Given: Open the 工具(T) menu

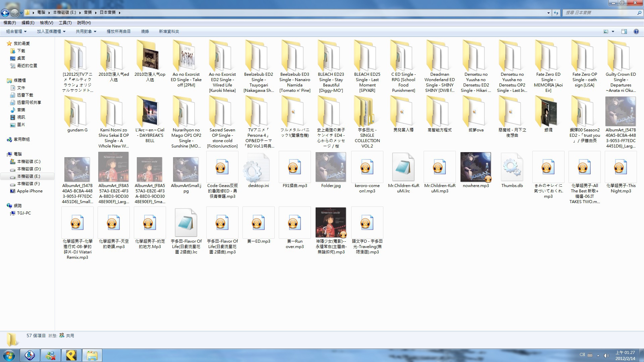Looking at the screenshot, I should click(x=65, y=23).
